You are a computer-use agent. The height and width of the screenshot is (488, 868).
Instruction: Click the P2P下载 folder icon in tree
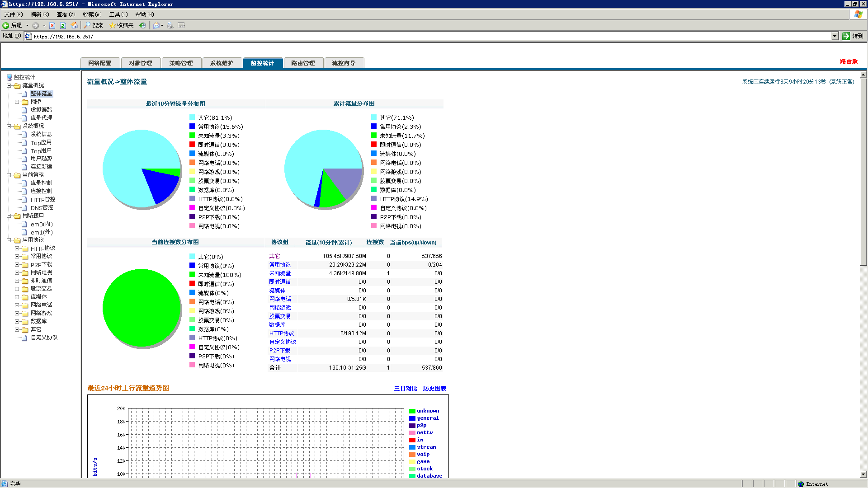tap(25, 265)
